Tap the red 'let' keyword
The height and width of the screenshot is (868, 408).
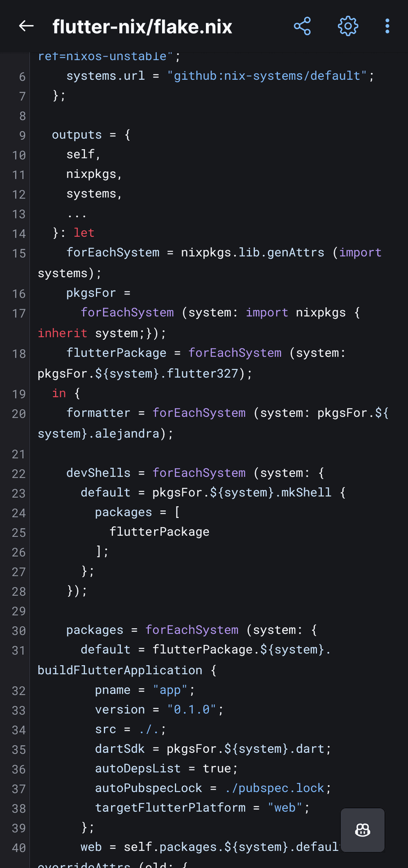[84, 233]
